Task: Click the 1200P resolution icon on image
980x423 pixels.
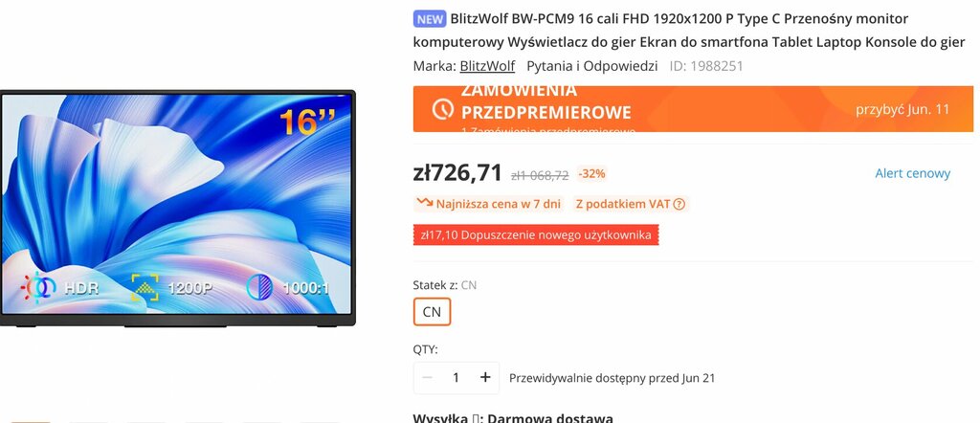Action: 145,288
